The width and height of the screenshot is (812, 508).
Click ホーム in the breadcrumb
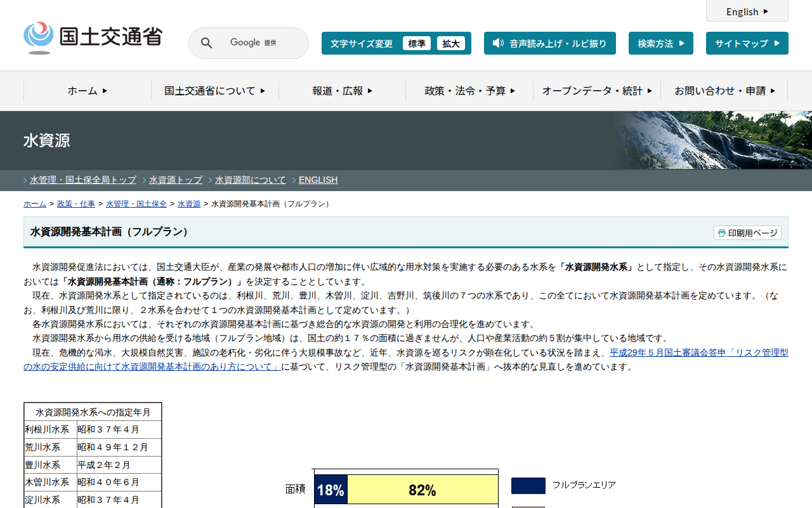(35, 204)
